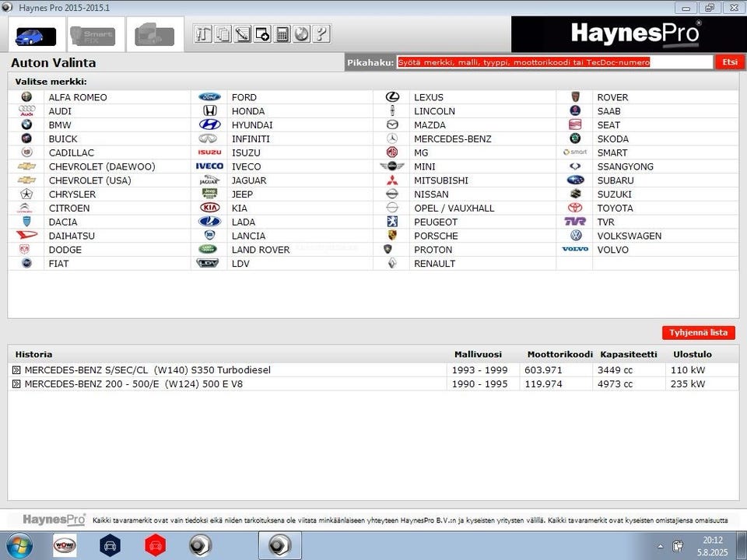
Task: Click the Kia oval logo
Action: [209, 208]
